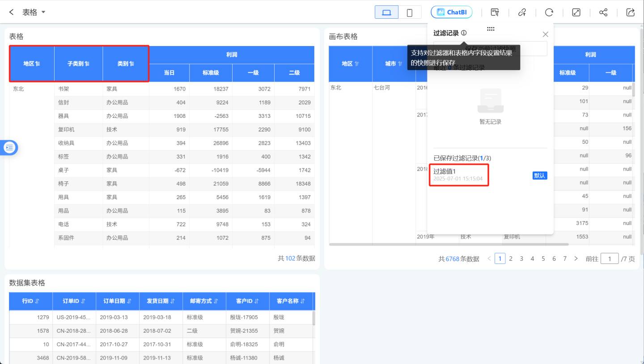Screen dimensions: 644x364
Task: Open sort options on 城市 header
Action: pyautogui.click(x=399, y=64)
